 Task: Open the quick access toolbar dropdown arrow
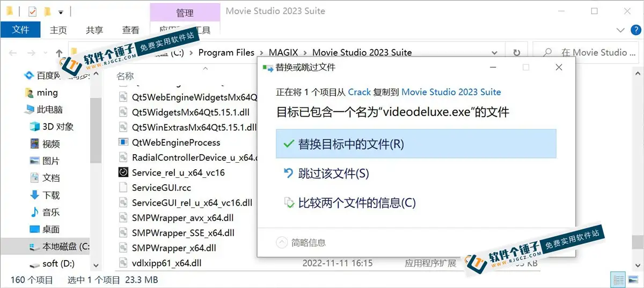click(61, 11)
